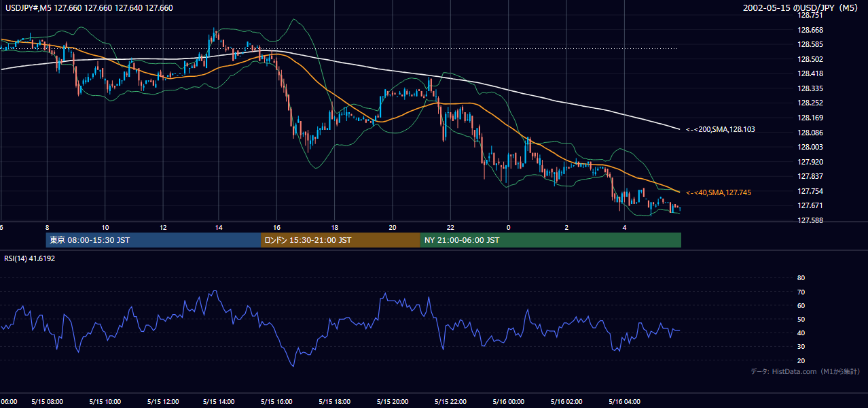Image resolution: width=868 pixels, height=408 pixels.
Task: Click the RSI 80 level label
Action: click(x=801, y=278)
